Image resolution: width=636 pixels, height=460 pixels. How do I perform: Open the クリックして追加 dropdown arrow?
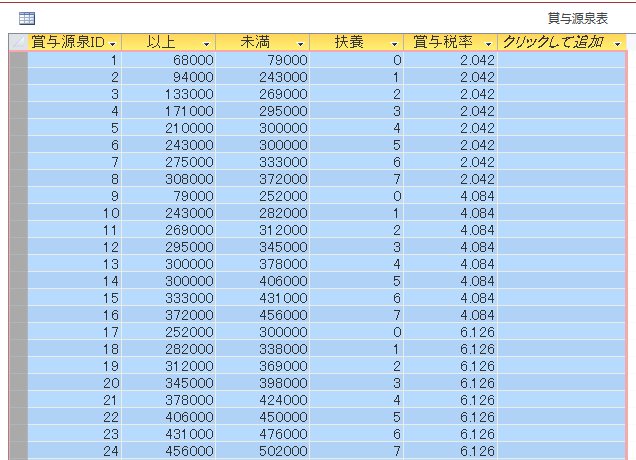click(x=617, y=44)
